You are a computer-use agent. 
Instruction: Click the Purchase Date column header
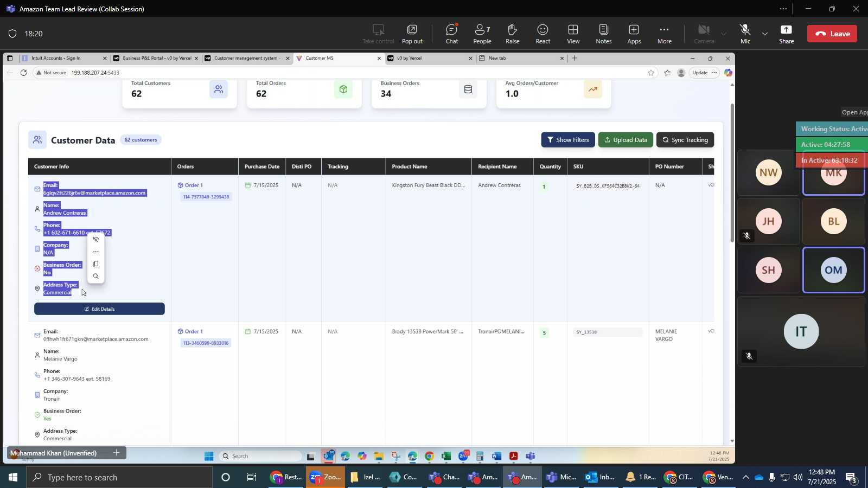[x=262, y=166]
